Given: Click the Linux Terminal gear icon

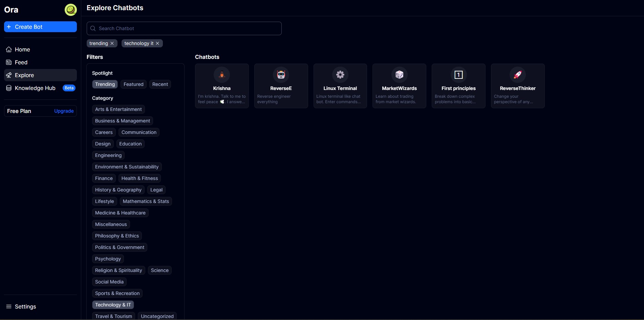Looking at the screenshot, I should click(340, 75).
